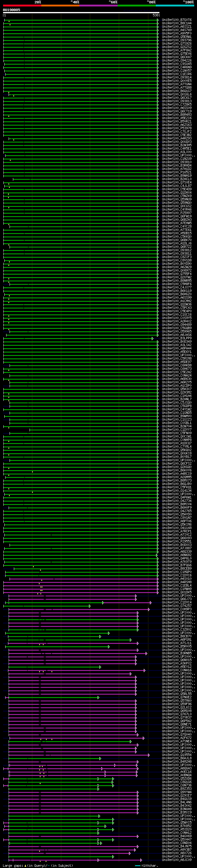The width and height of the screenshot is (197, 868).
Task: Select hit label UniRef100_Q7S9Z6
Action: click(177, 43)
